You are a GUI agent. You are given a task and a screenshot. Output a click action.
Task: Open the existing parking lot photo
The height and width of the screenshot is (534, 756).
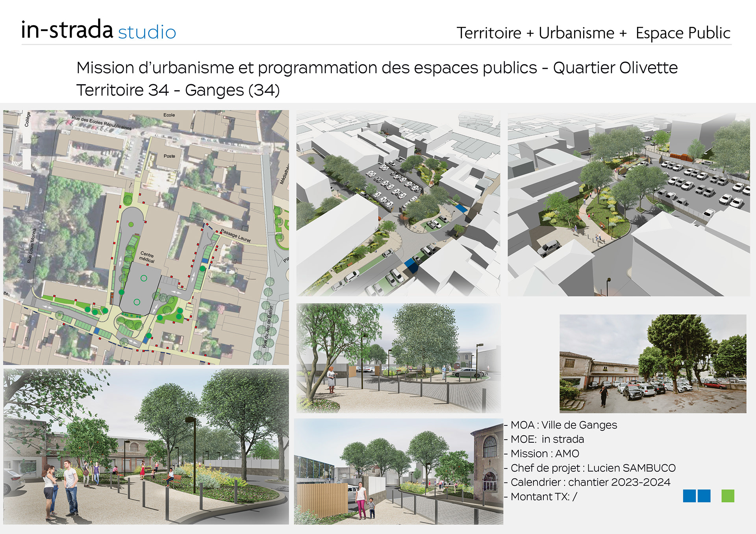pyautogui.click(x=652, y=363)
